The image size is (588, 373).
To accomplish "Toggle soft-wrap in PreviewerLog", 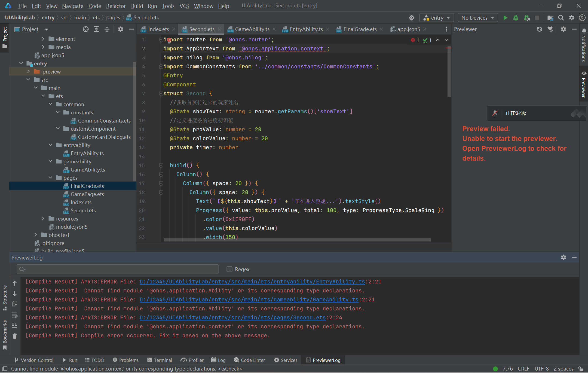I will pos(15,315).
